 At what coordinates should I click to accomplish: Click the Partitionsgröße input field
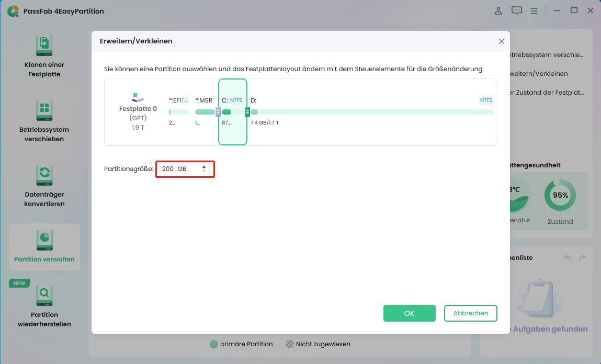click(x=178, y=169)
